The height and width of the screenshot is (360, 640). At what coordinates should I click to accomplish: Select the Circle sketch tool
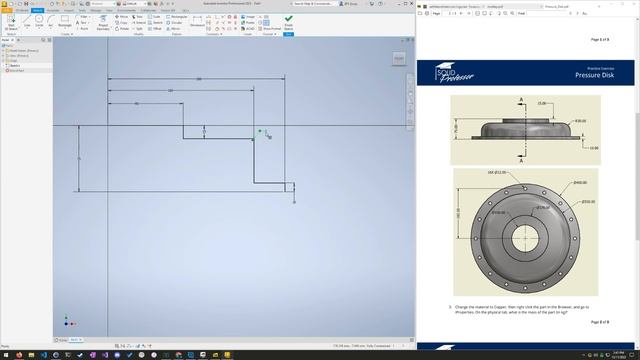pos(39,22)
